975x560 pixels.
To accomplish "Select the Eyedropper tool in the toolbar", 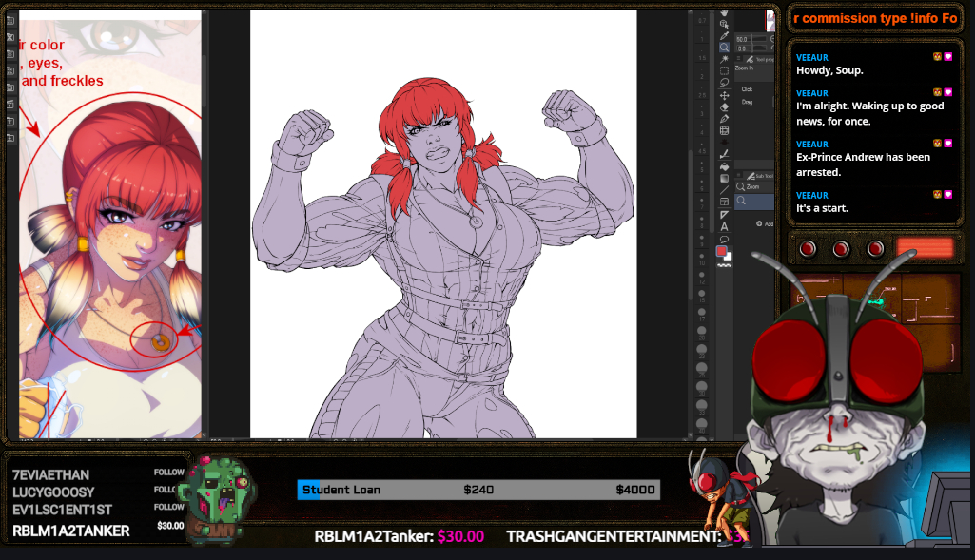I will [x=724, y=35].
